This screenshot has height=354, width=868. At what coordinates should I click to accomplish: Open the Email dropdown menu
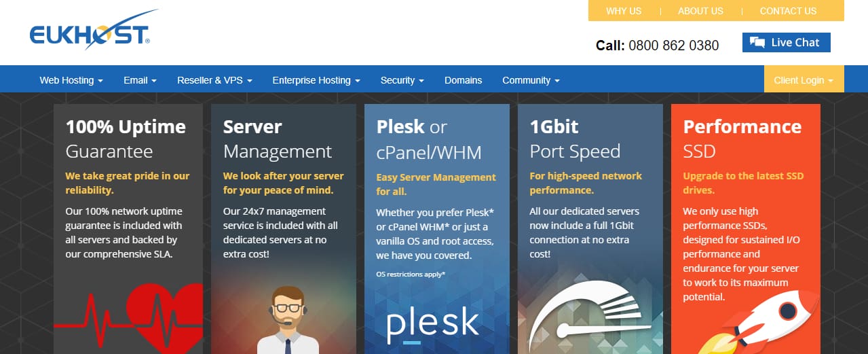140,80
